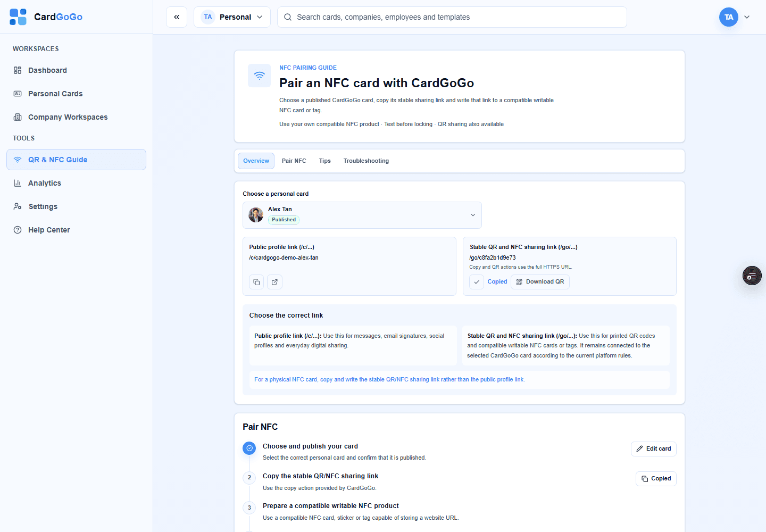Click the checkmark icon beside Copied
Viewport: 766px width, 532px height.
click(477, 282)
